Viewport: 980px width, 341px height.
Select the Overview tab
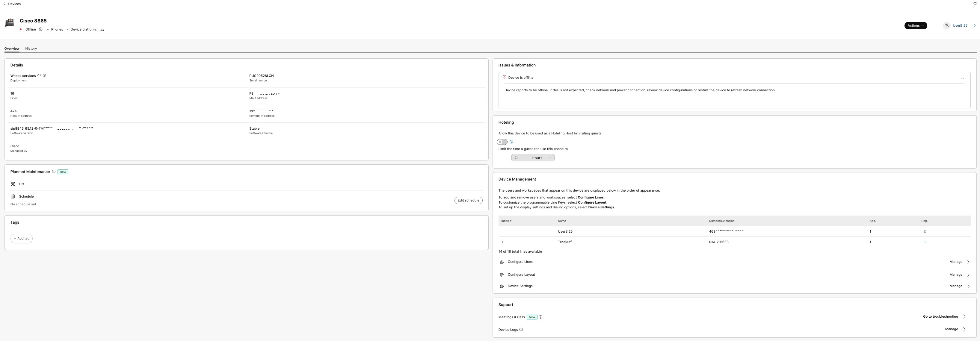(11, 48)
